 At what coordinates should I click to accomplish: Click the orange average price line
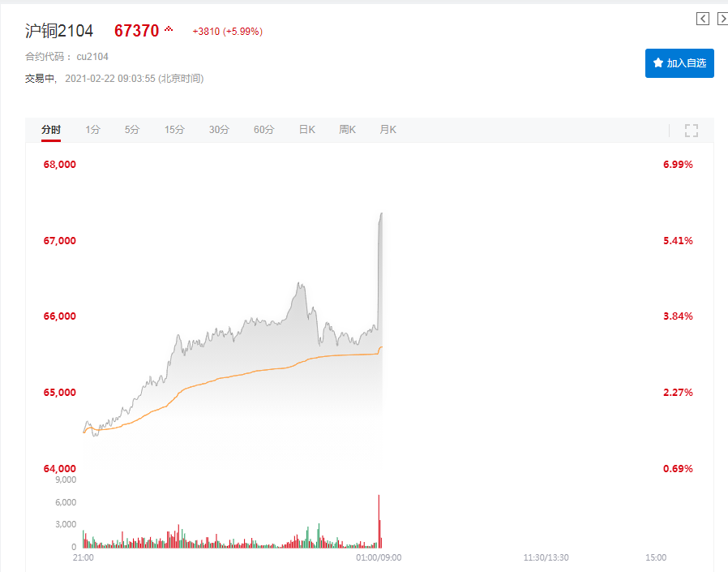[x=243, y=373]
